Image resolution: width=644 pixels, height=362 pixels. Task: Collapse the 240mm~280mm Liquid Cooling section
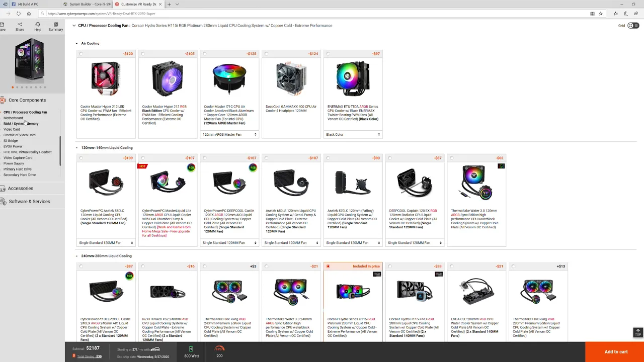(77, 256)
